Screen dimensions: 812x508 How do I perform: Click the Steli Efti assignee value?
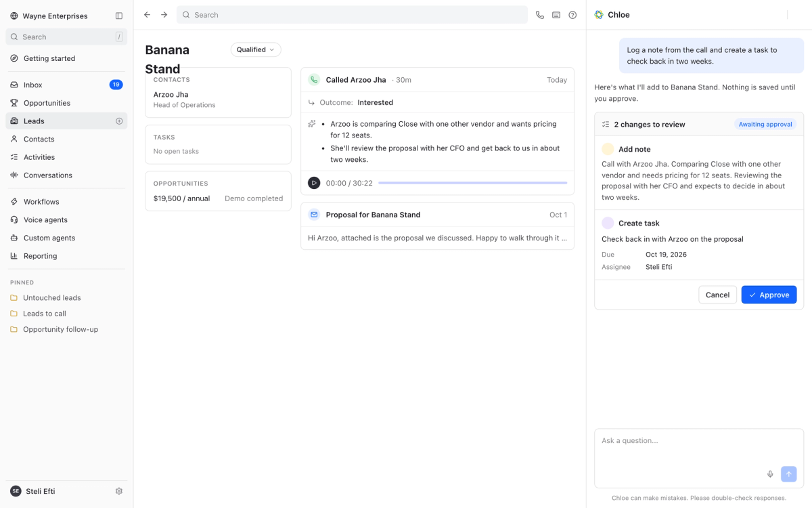pyautogui.click(x=658, y=267)
